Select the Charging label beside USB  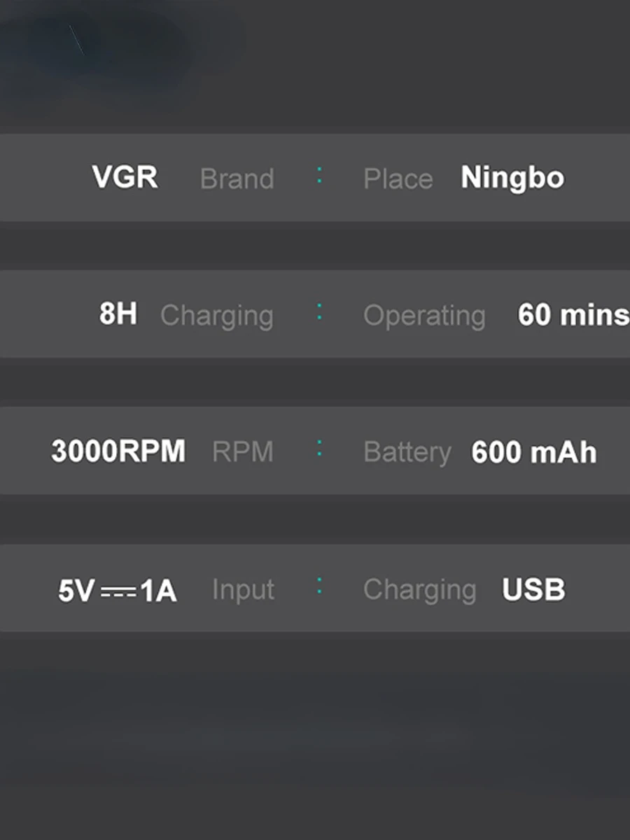click(420, 590)
